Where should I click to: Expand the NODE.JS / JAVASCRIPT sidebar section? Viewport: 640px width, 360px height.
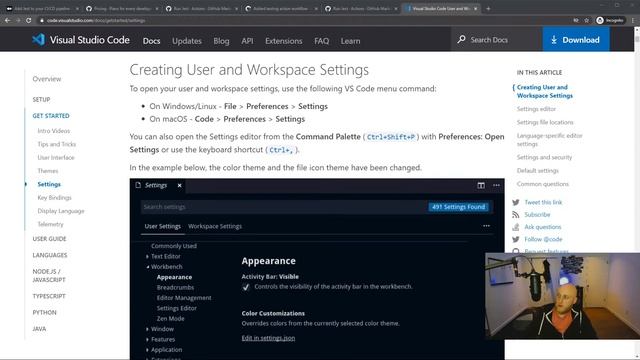point(49,276)
